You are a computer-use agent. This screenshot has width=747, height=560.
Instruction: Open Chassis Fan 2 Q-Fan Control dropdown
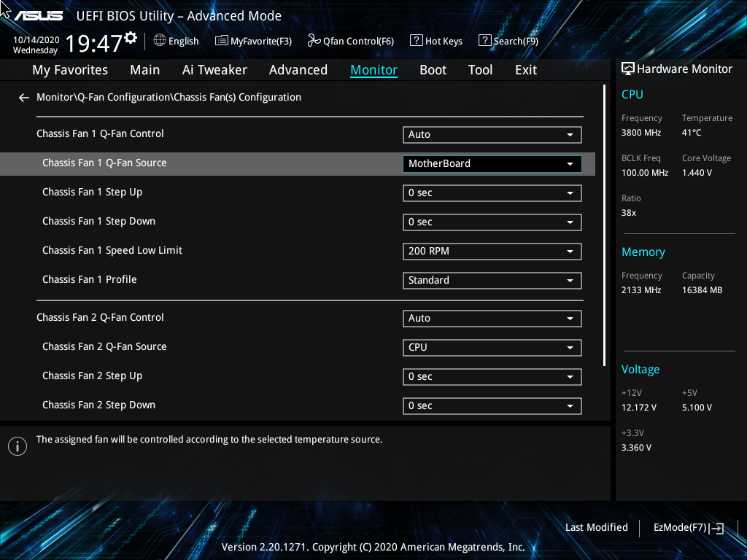pos(492,319)
